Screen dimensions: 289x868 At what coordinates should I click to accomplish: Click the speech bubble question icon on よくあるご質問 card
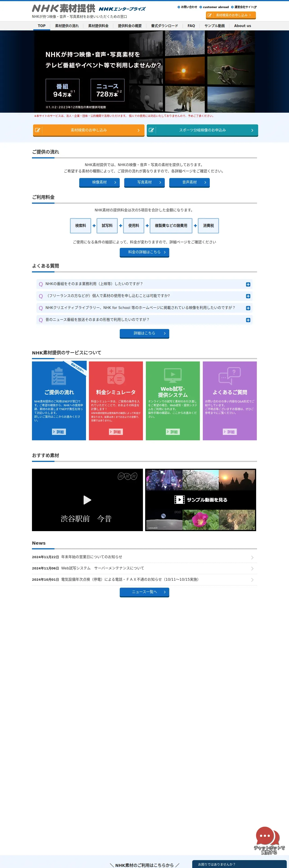tap(230, 376)
